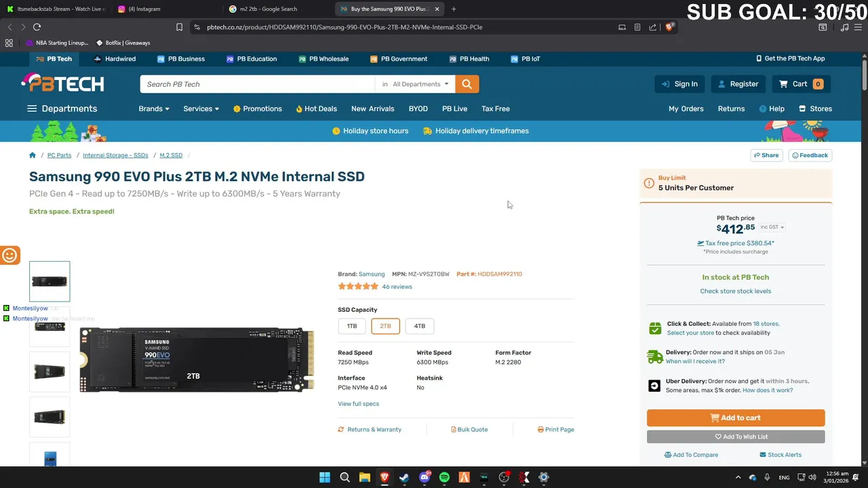Click Get the PB Tech App

point(791,59)
